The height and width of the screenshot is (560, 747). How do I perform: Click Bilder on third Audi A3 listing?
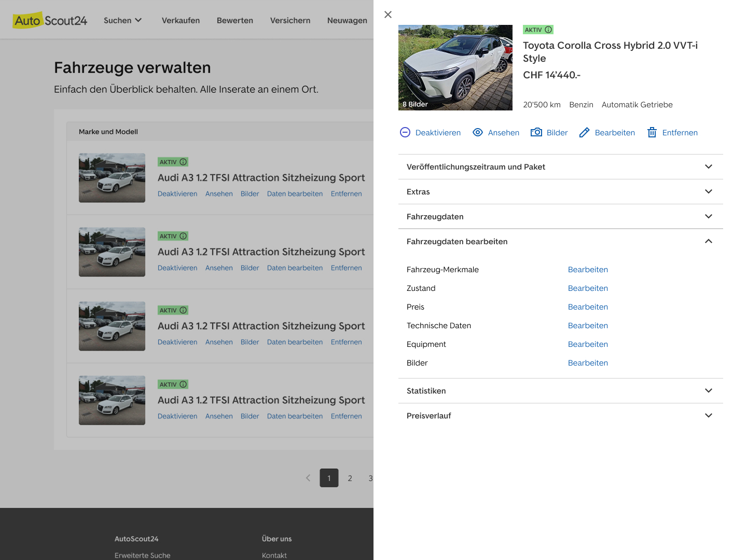click(x=250, y=342)
